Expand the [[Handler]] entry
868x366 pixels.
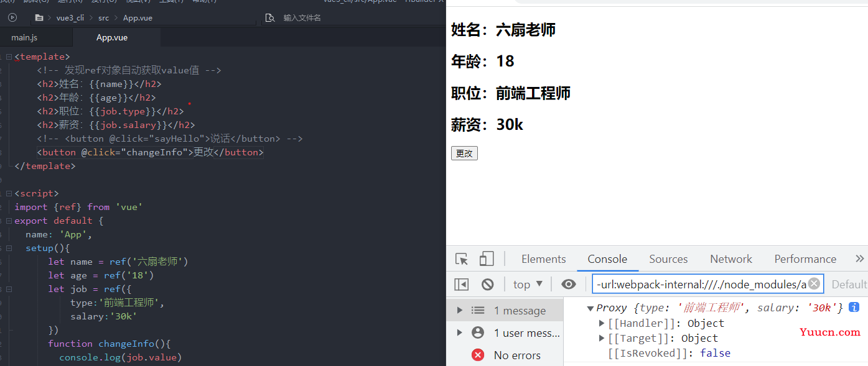[x=602, y=323]
